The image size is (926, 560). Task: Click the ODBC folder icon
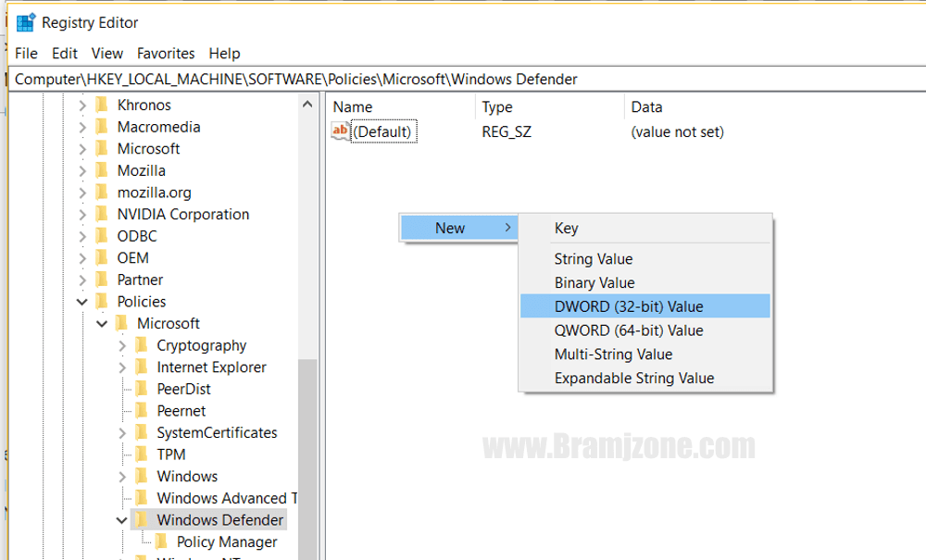(x=102, y=235)
